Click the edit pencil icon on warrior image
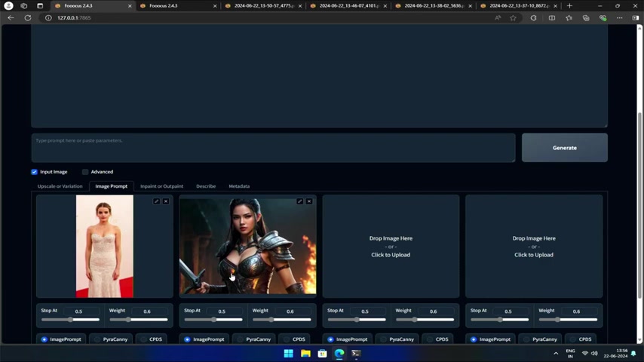Viewport: 644px width, 362px height. [x=300, y=201]
